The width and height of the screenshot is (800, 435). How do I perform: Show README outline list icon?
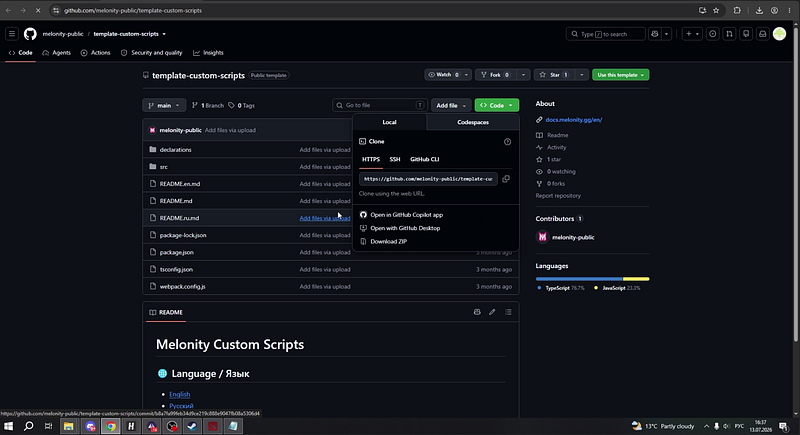pyautogui.click(x=508, y=312)
